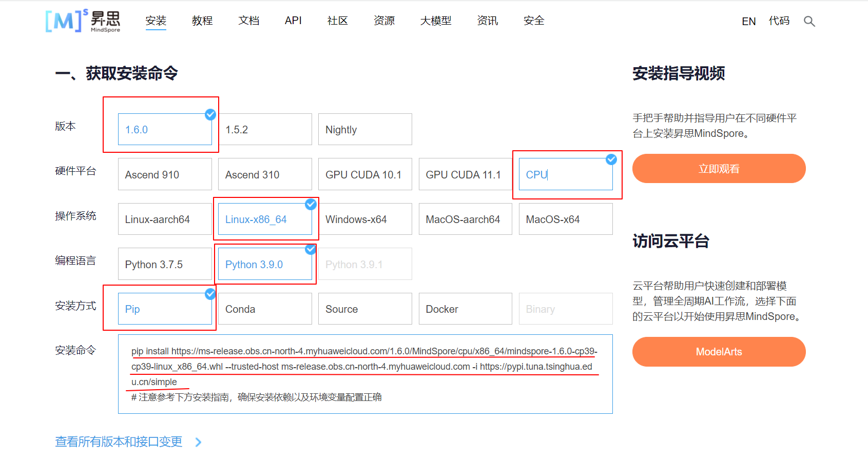Viewport: 868px width, 462px height.
Task: Open the 资讯 nav menu
Action: point(488,21)
